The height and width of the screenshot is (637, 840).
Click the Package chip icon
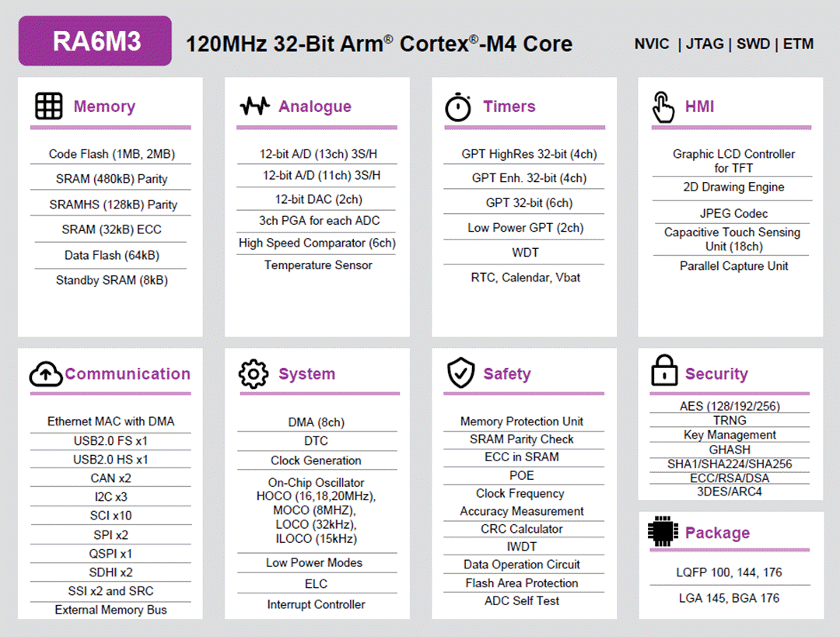tap(662, 533)
